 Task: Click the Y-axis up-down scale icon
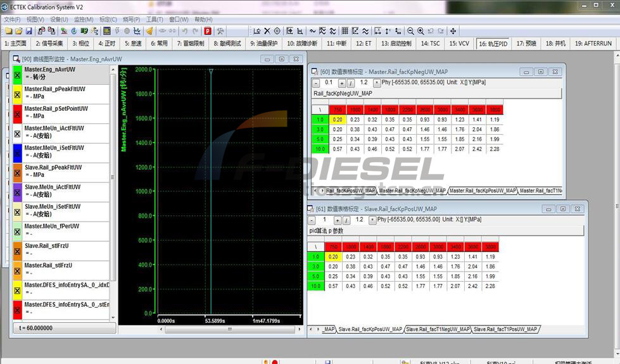pyautogui.click(x=388, y=31)
